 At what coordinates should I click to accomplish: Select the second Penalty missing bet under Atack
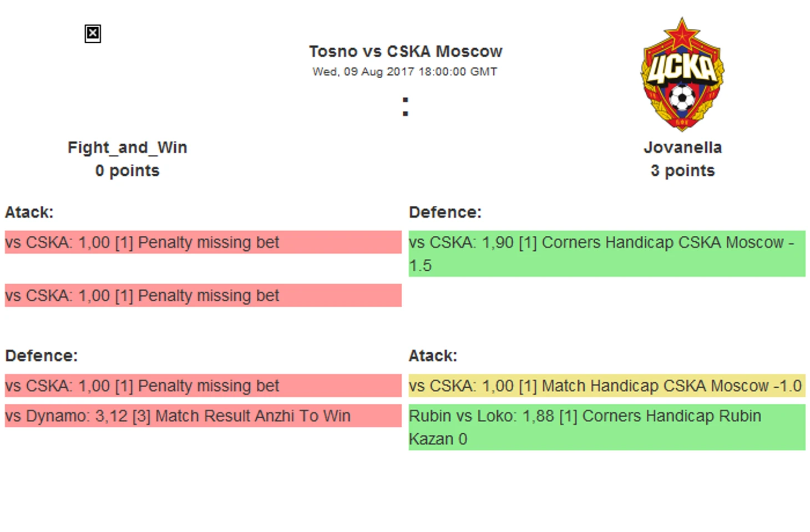point(203,296)
